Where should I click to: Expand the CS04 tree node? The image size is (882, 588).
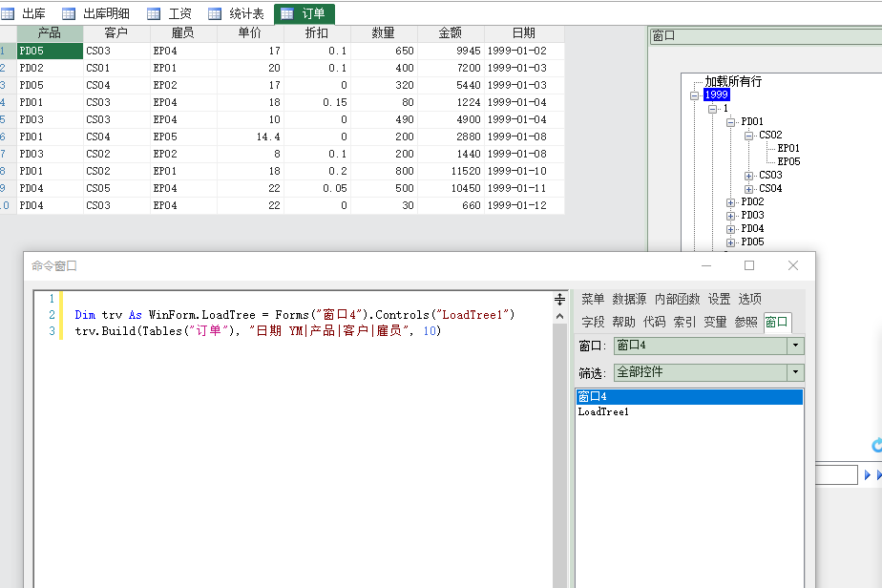click(x=748, y=189)
